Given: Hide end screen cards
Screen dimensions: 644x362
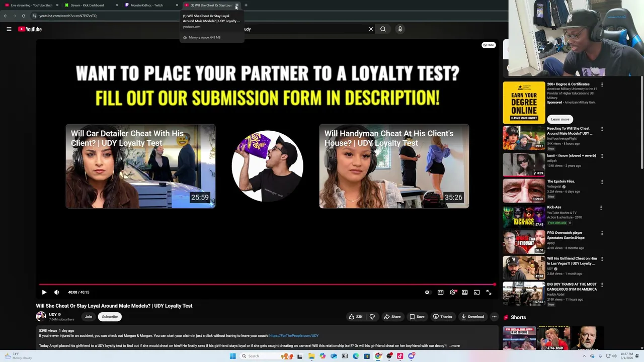Looking at the screenshot, I should pyautogui.click(x=489, y=45).
